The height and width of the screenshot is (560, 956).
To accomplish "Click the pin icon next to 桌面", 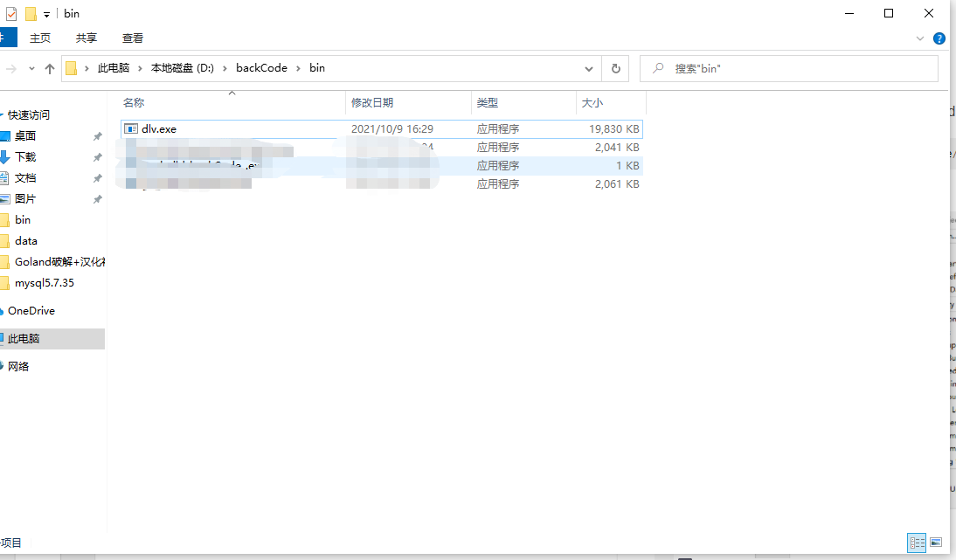I will (97, 136).
